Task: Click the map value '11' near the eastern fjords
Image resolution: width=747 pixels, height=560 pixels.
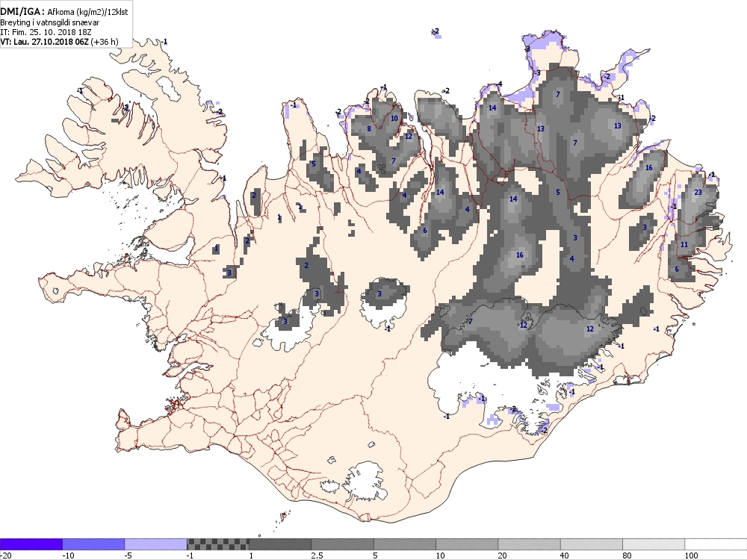Action: point(684,244)
